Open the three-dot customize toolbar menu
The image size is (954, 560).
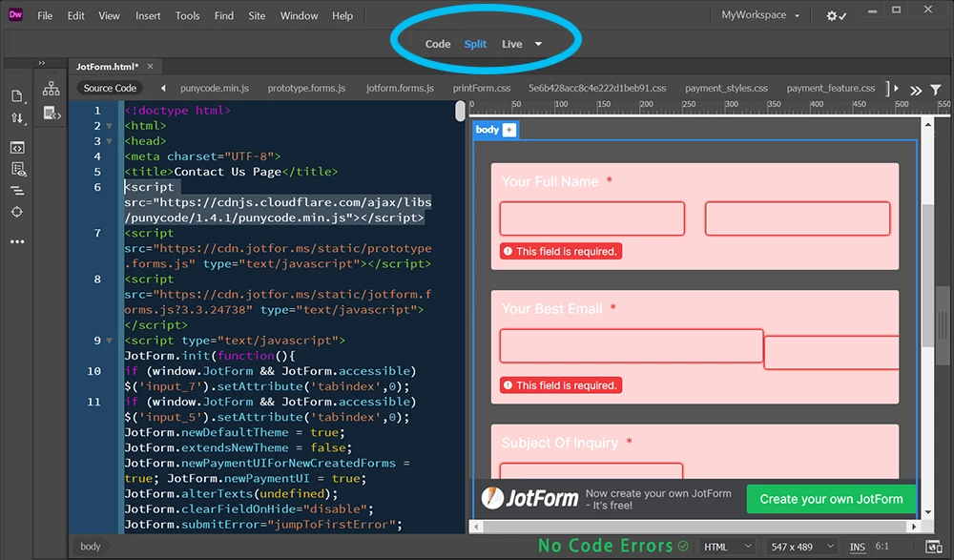pyautogui.click(x=17, y=241)
